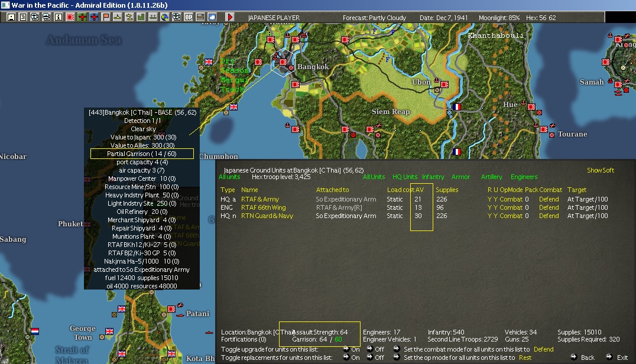Click the single yellow ship toolbar icon
The height and width of the screenshot is (364, 636).
pos(118,17)
